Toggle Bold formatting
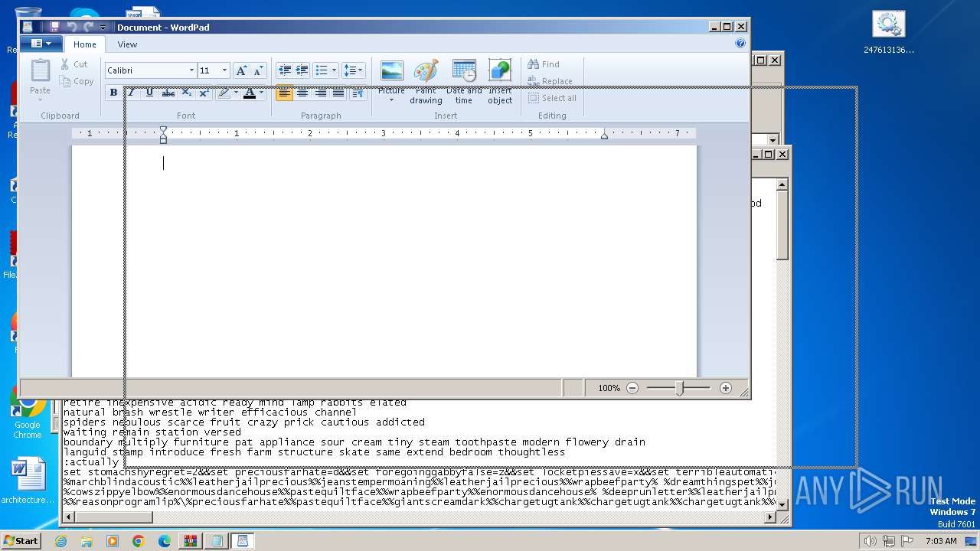 click(113, 93)
